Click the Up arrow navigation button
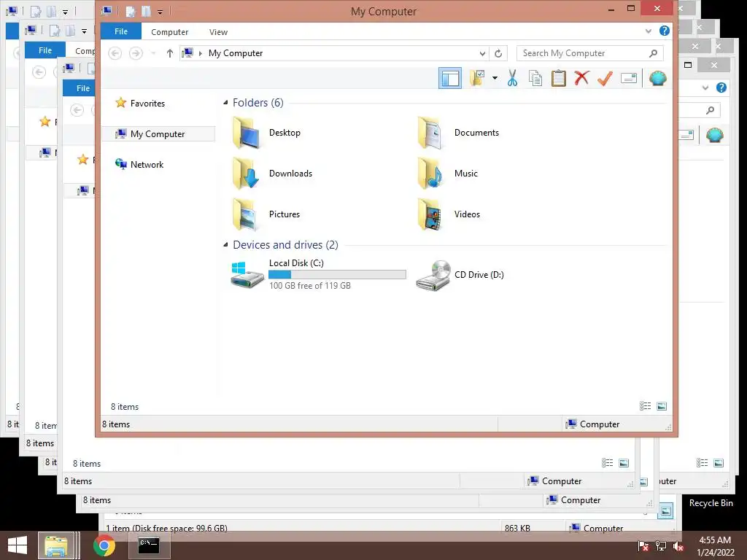Screen dimensions: 747x560 (169, 53)
